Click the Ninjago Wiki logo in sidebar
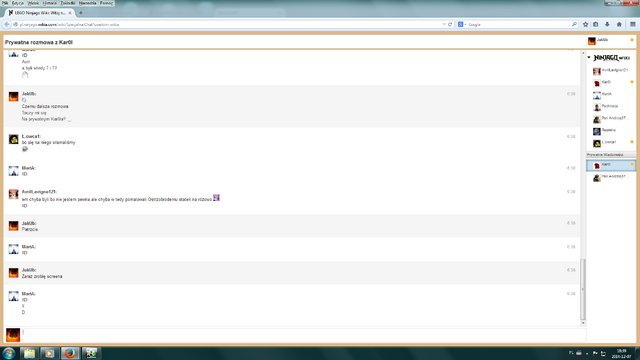This screenshot has width=640, height=360. (611, 58)
